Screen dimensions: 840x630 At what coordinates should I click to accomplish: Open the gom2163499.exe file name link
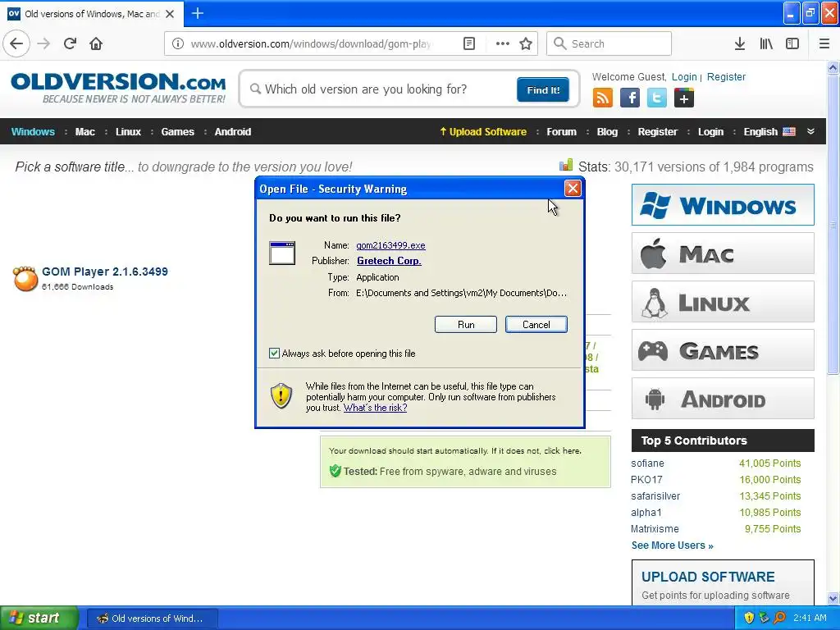pyautogui.click(x=390, y=245)
